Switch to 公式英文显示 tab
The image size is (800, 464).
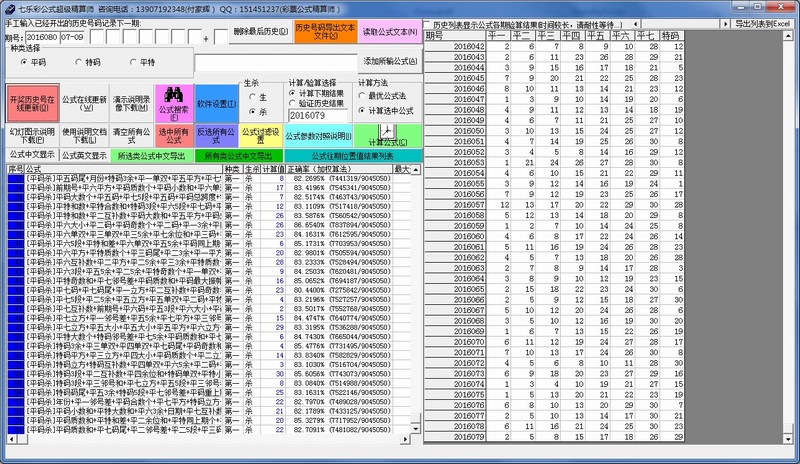coord(84,156)
